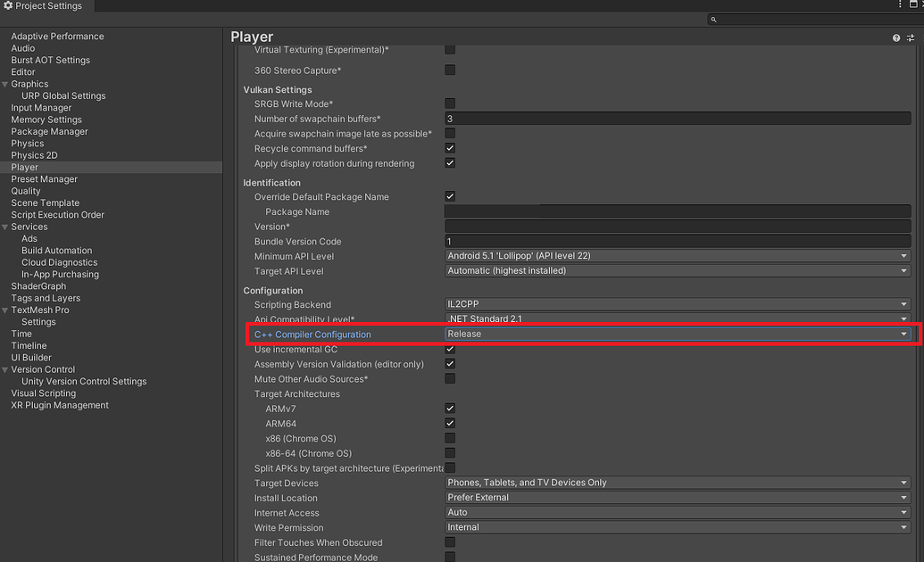924x562 pixels.
Task: Click the Bundle Version Code input field
Action: [x=677, y=241]
